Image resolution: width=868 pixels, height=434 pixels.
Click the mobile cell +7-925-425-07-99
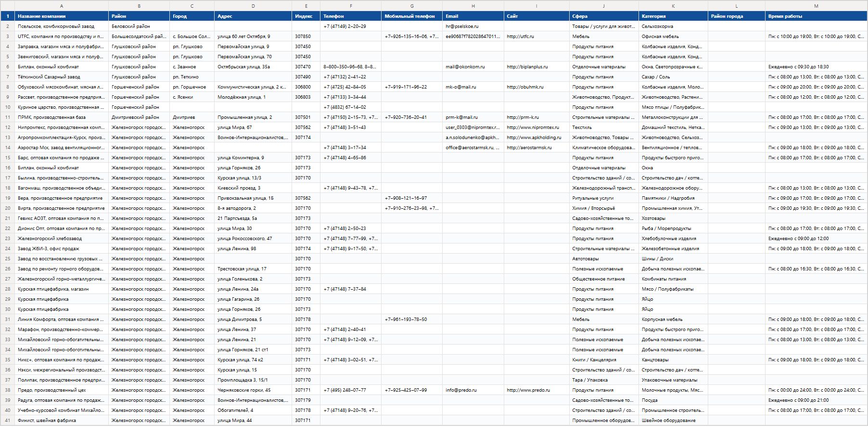(x=412, y=390)
